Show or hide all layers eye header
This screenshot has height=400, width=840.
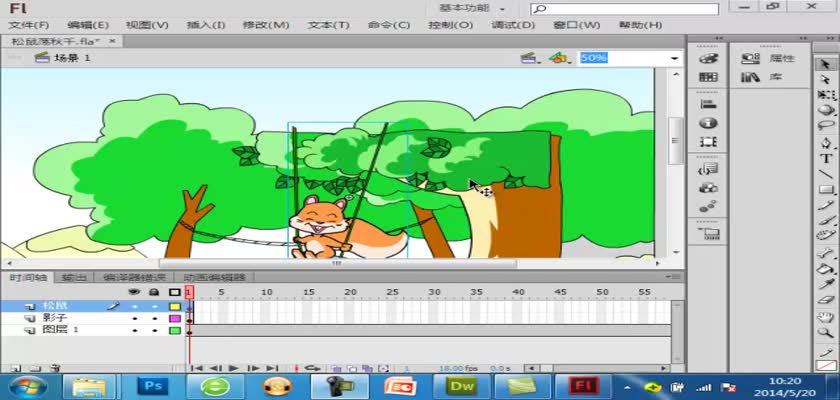tap(134, 292)
